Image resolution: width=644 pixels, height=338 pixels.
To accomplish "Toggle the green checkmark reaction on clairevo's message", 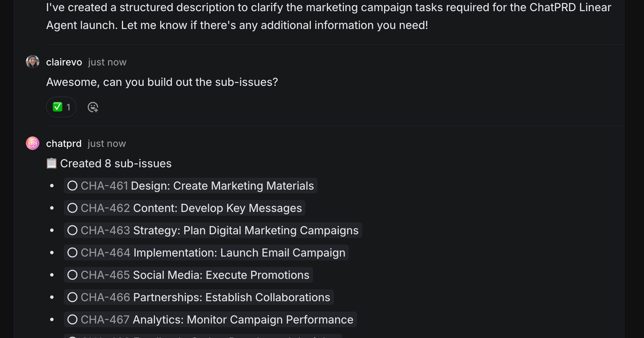I will pos(61,107).
